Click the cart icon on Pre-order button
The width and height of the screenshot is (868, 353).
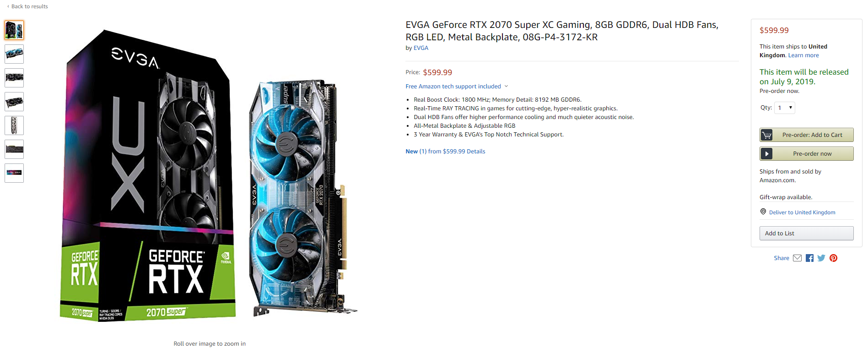(767, 135)
